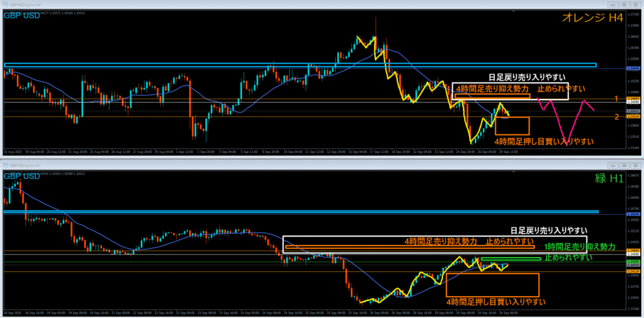Image resolution: width=644 pixels, height=318 pixels.
Task: Close the GBPUSD H4 chart window
Action: coord(635,4)
